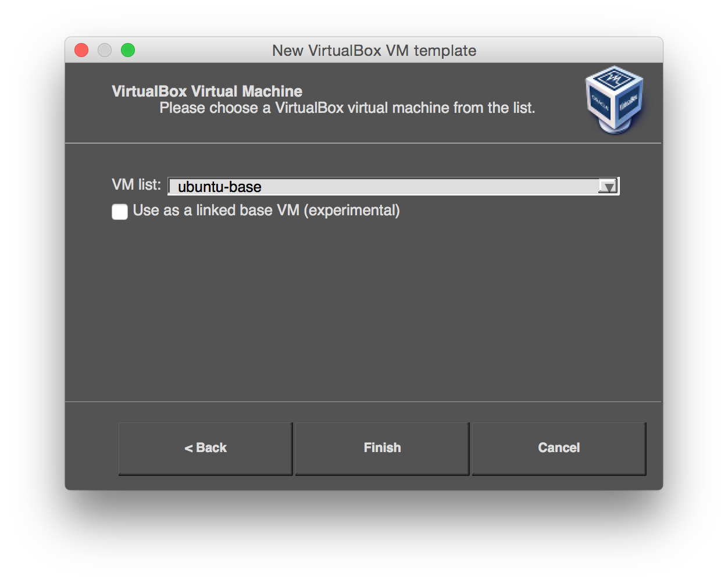The width and height of the screenshot is (728, 583).
Task: Click the VirtualBox Virtual Machine heading
Action: pyautogui.click(x=206, y=91)
